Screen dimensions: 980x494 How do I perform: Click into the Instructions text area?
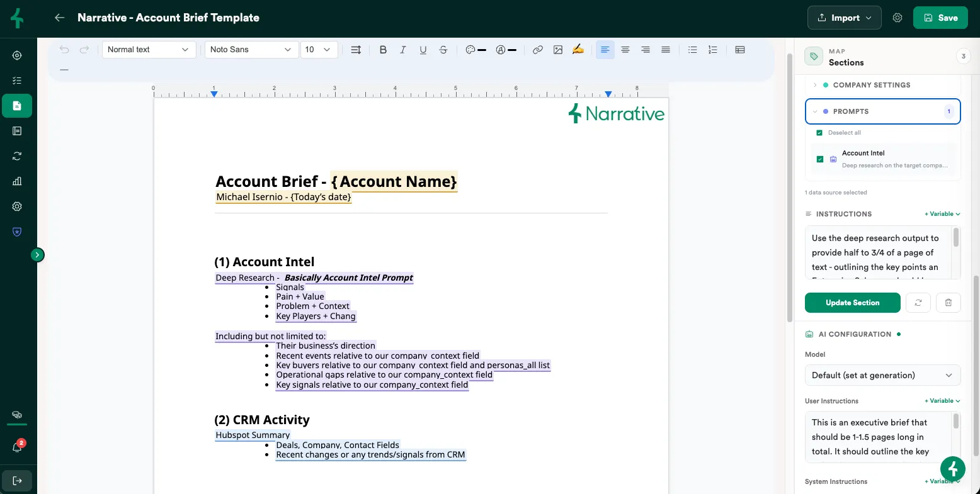pyautogui.click(x=879, y=252)
